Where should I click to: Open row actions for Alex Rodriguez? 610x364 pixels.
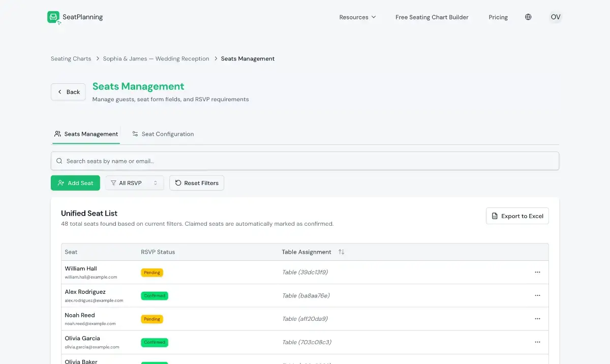tap(537, 295)
